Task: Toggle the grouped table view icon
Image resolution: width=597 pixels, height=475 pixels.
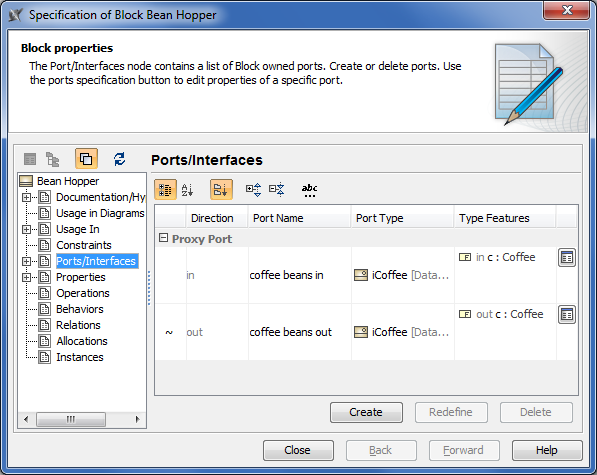Action: click(165, 190)
